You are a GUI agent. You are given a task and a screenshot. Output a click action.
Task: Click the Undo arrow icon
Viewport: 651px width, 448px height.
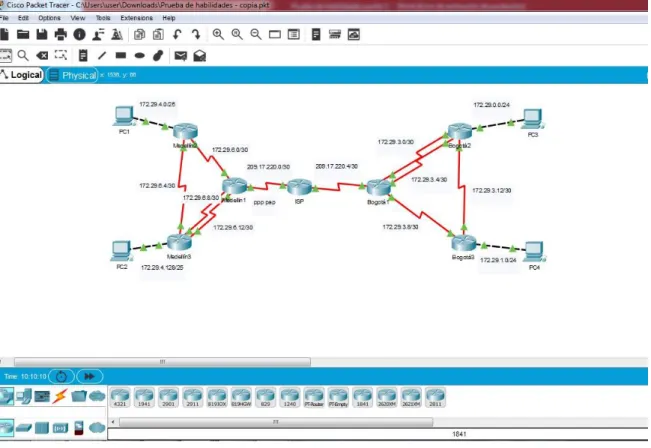click(177, 34)
